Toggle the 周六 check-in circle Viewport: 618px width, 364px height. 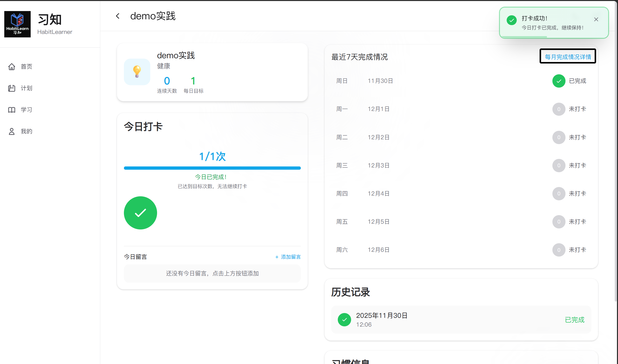[559, 250]
